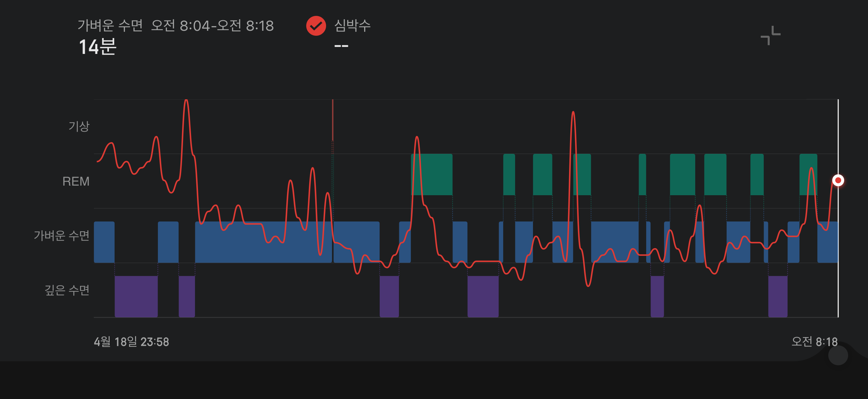Tap the 4월 18일 23:58 start time label
The height and width of the screenshot is (399, 868).
click(x=131, y=342)
